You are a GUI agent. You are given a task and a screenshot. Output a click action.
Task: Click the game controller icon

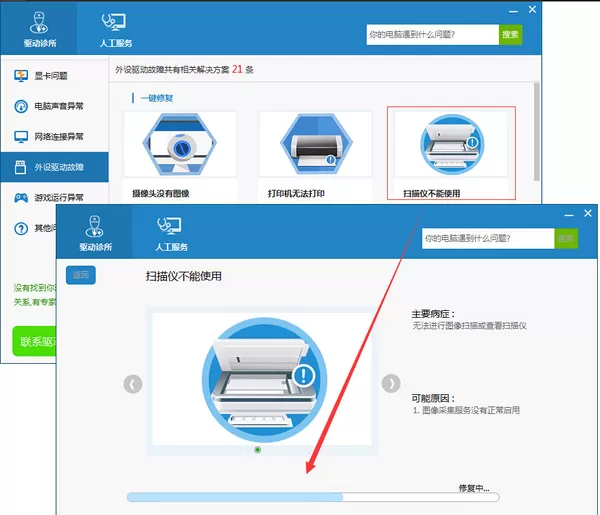[21, 198]
